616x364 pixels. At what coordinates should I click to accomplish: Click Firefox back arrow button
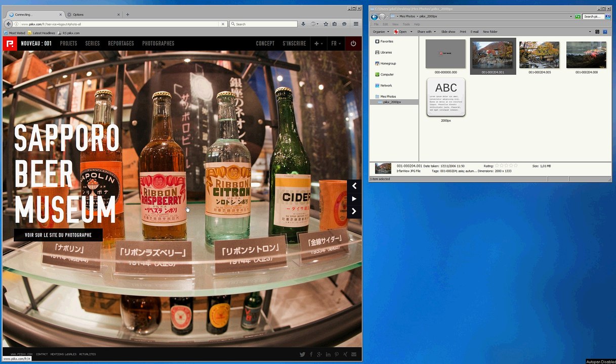[9, 24]
